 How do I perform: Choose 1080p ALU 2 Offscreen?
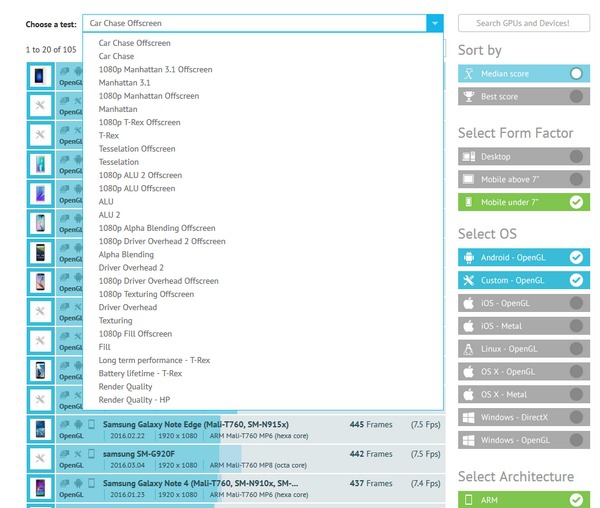tap(140, 175)
